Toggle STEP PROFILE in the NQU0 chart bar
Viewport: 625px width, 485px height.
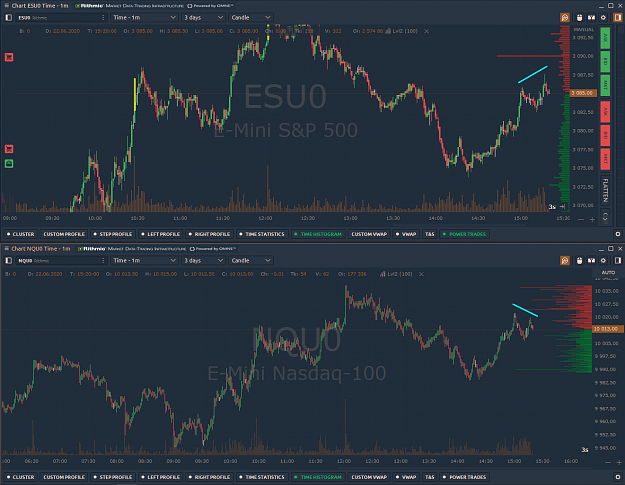click(x=113, y=477)
